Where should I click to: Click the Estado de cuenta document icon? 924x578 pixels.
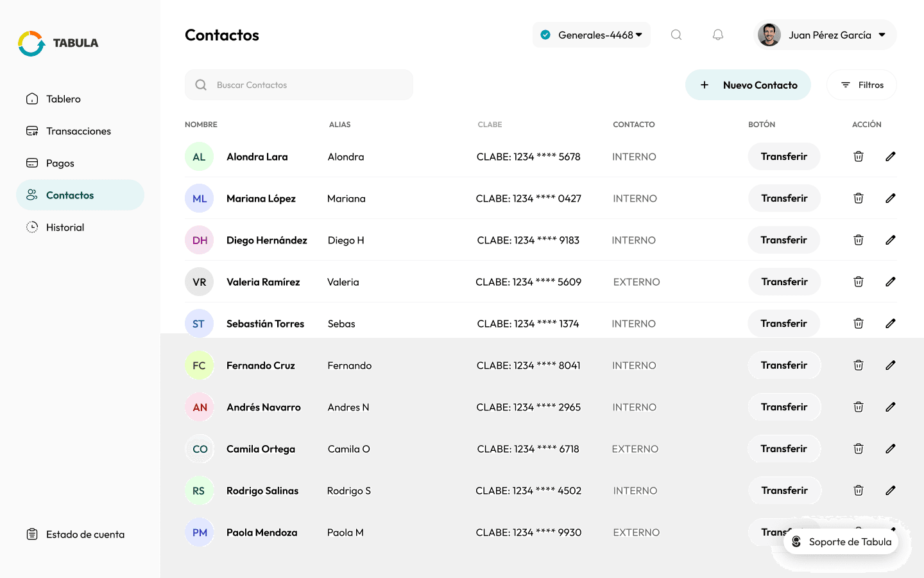(32, 534)
